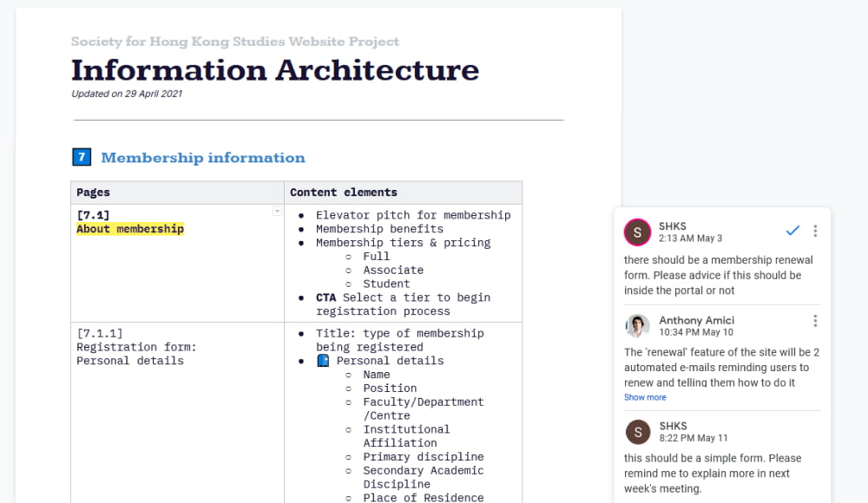Click the Pages column header cell
Viewport: 868px width, 503px height.
tap(177, 193)
